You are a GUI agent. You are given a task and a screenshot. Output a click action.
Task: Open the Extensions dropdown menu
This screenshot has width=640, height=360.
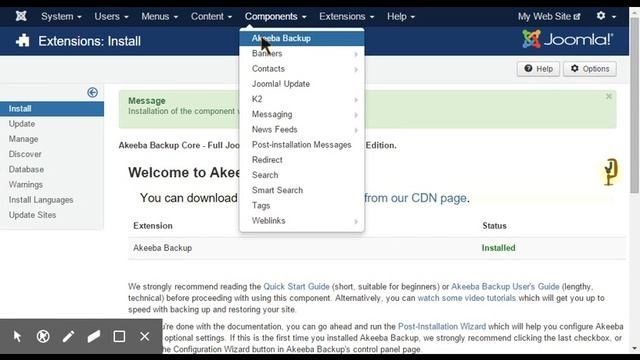(x=347, y=16)
